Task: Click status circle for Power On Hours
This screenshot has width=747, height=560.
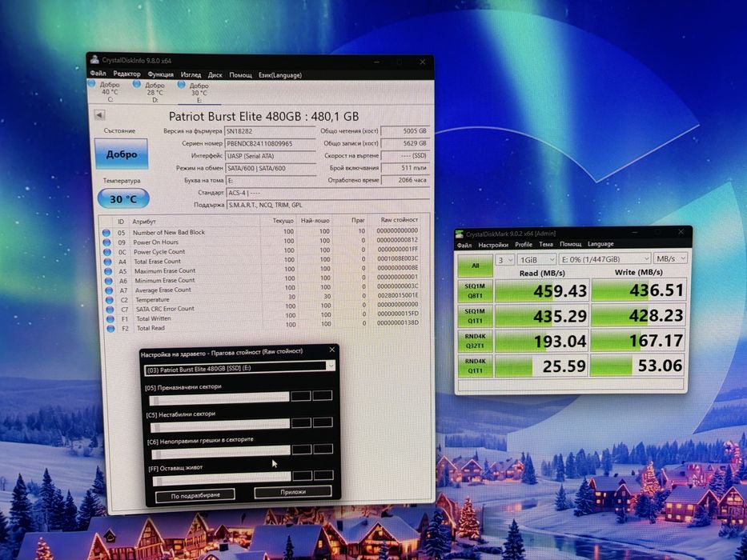Action: click(107, 242)
